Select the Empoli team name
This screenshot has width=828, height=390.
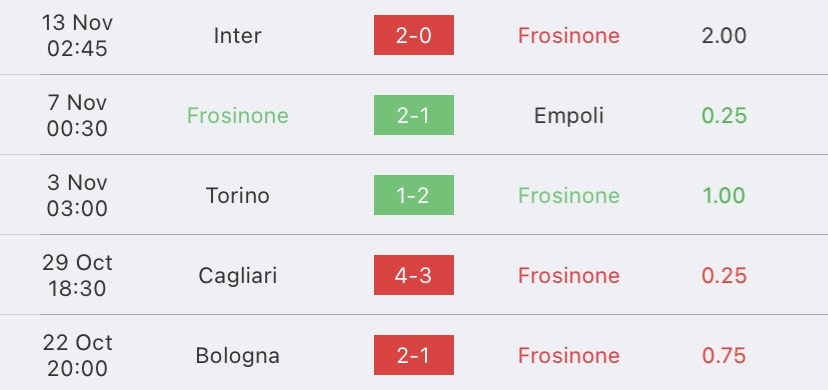pos(569,116)
